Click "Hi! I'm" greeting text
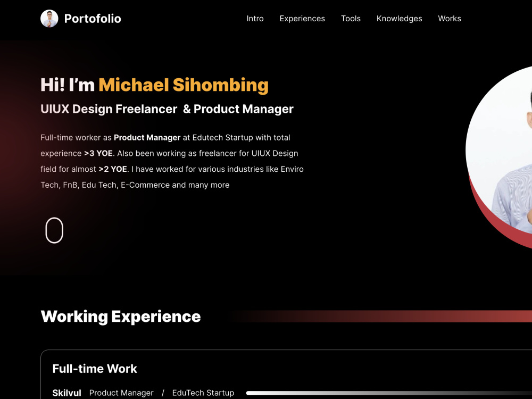Viewport: 532px width, 399px height. (x=68, y=85)
